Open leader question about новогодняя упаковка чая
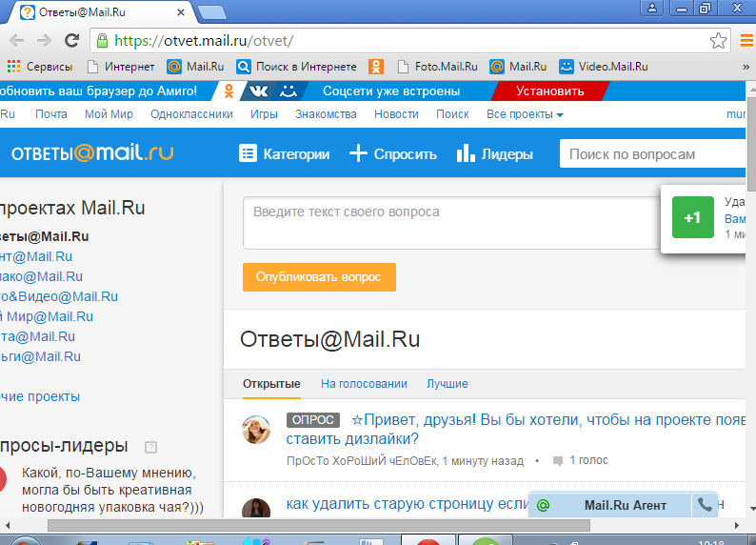The image size is (756, 545). tap(112, 490)
